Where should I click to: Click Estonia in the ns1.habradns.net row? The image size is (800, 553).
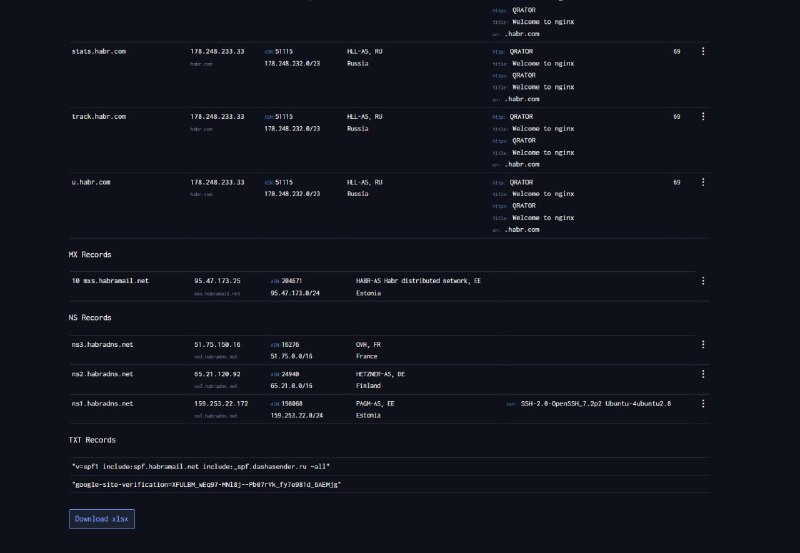pos(368,416)
